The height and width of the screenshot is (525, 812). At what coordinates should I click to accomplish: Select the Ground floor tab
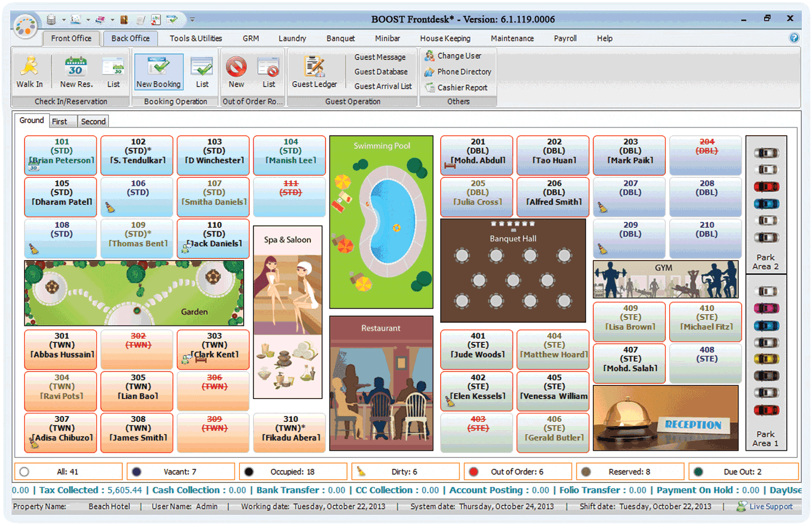[x=32, y=120]
